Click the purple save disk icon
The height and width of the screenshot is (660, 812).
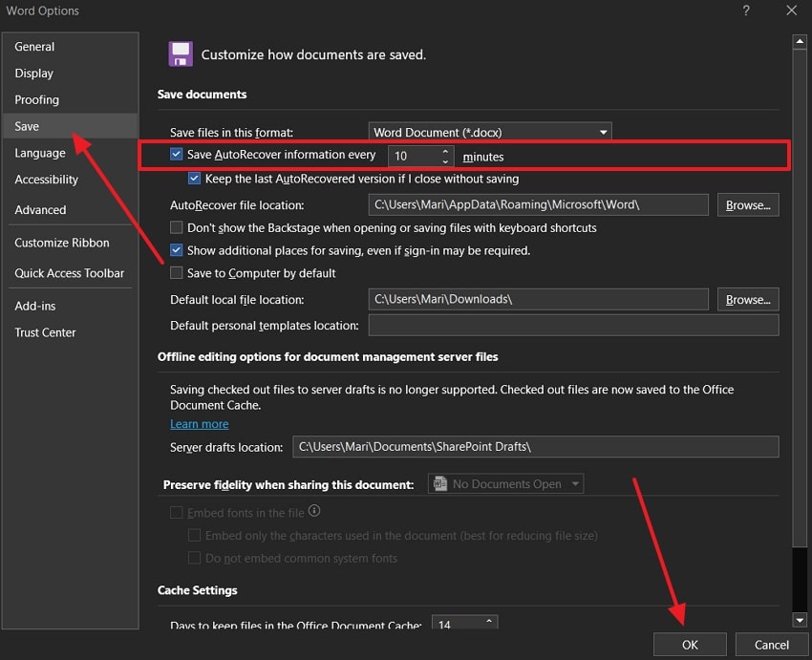click(x=181, y=54)
